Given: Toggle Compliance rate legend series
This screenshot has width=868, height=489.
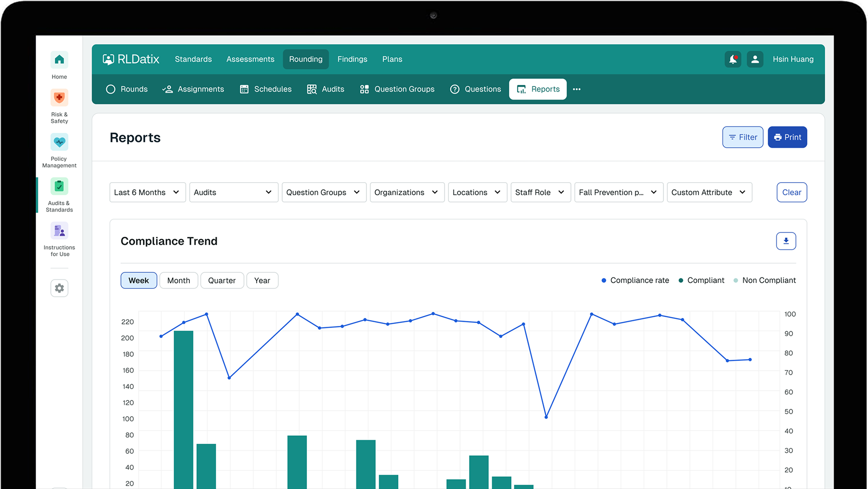Looking at the screenshot, I should [x=635, y=280].
